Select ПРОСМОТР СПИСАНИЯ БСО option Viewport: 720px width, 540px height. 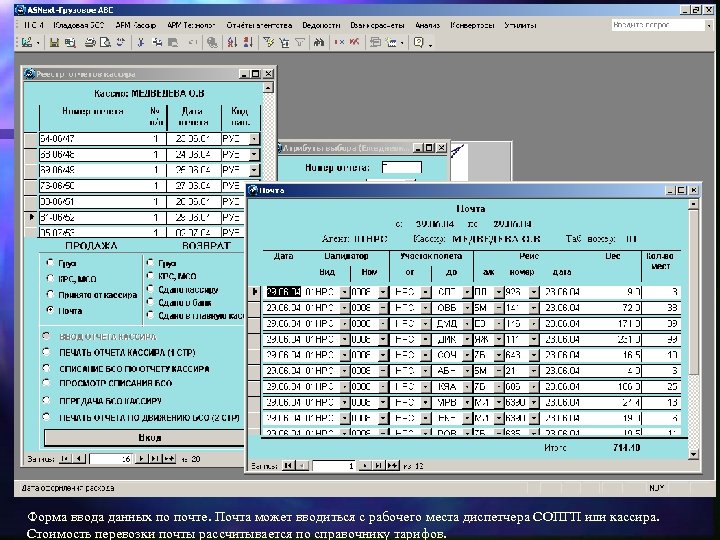coord(46,382)
